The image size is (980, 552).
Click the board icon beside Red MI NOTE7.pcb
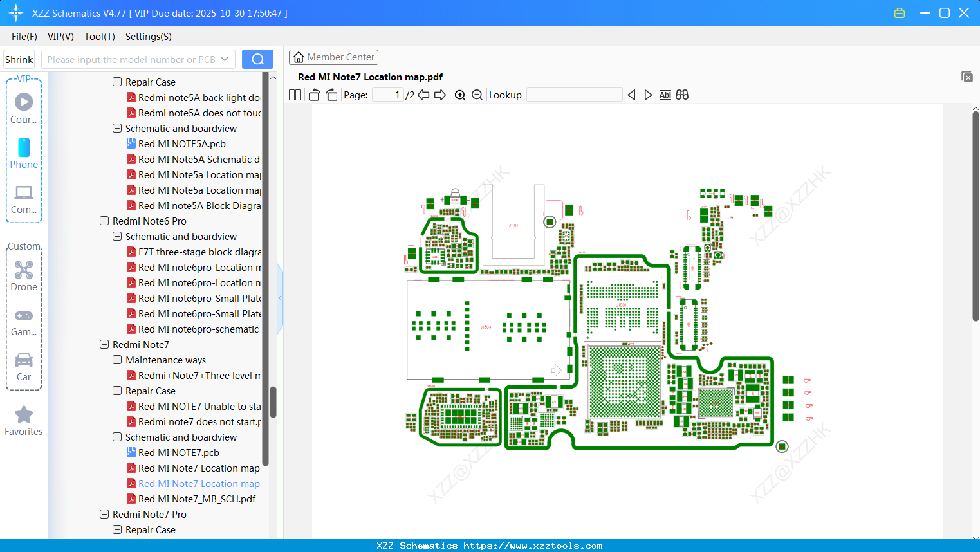131,452
